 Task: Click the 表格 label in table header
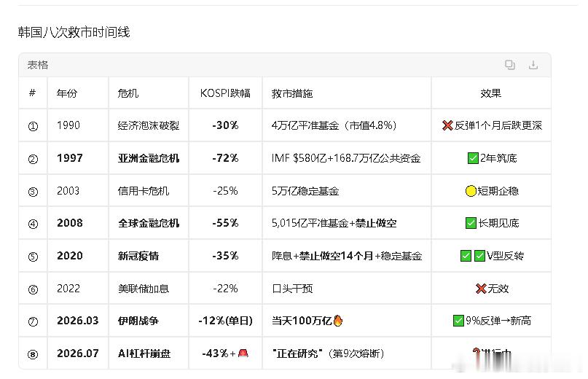click(x=38, y=65)
